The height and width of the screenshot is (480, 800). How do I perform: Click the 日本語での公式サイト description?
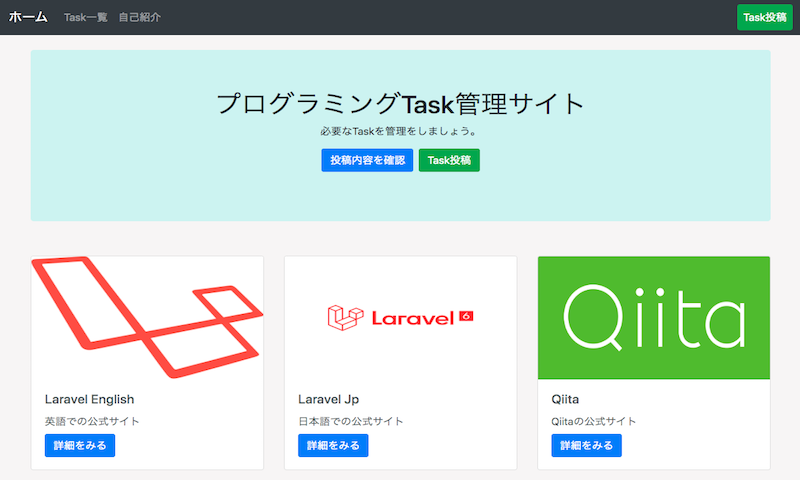351,421
